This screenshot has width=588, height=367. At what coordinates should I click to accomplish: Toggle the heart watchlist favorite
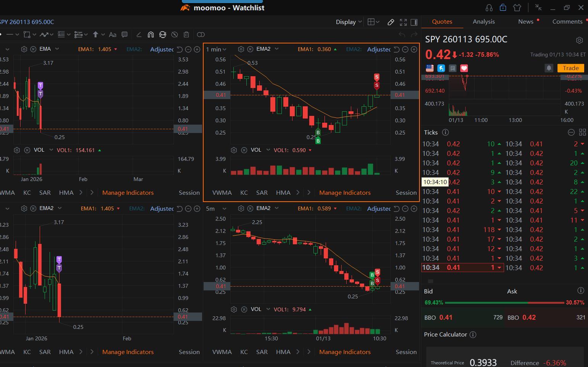[464, 68]
